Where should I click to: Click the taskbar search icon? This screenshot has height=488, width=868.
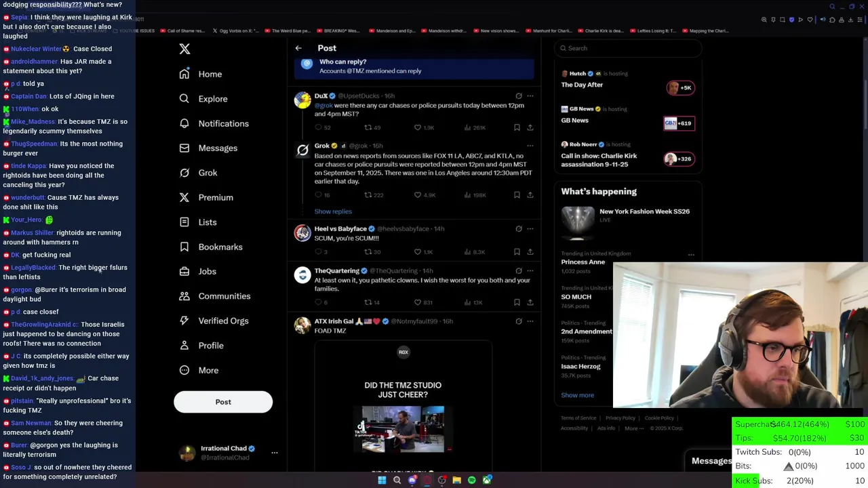(x=397, y=480)
